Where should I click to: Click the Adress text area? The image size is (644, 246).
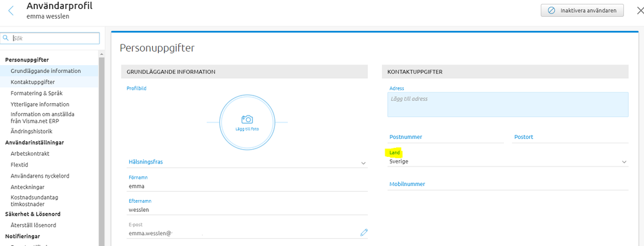click(508, 105)
